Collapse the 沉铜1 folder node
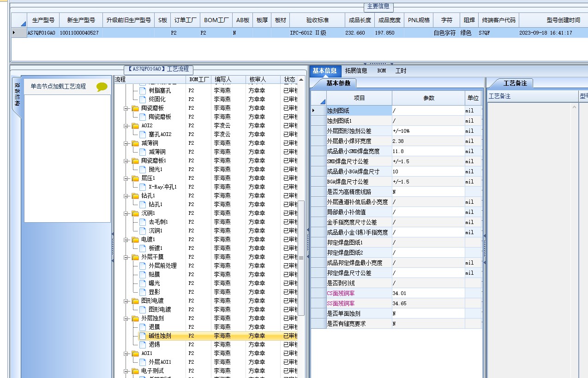Screen dimensions: 588x378 (126, 213)
